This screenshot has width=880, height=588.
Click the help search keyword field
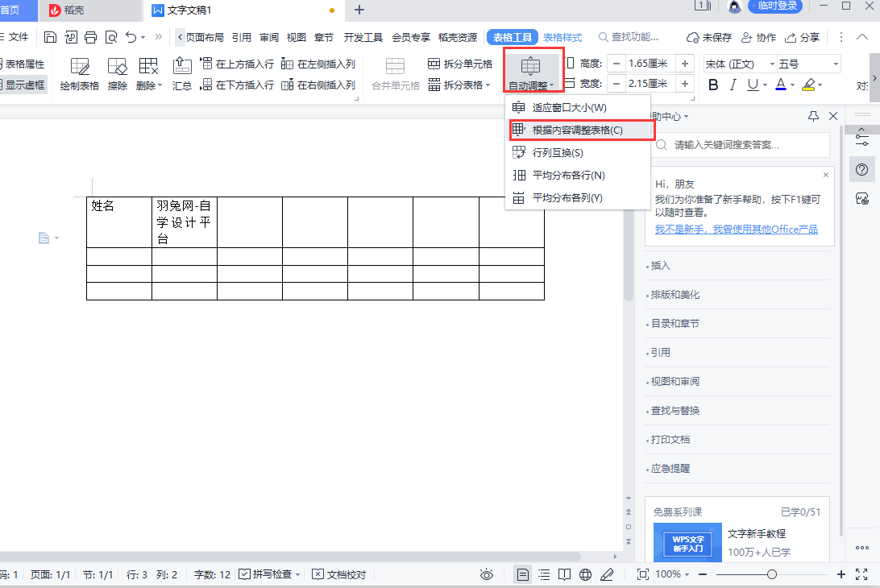[x=741, y=145]
